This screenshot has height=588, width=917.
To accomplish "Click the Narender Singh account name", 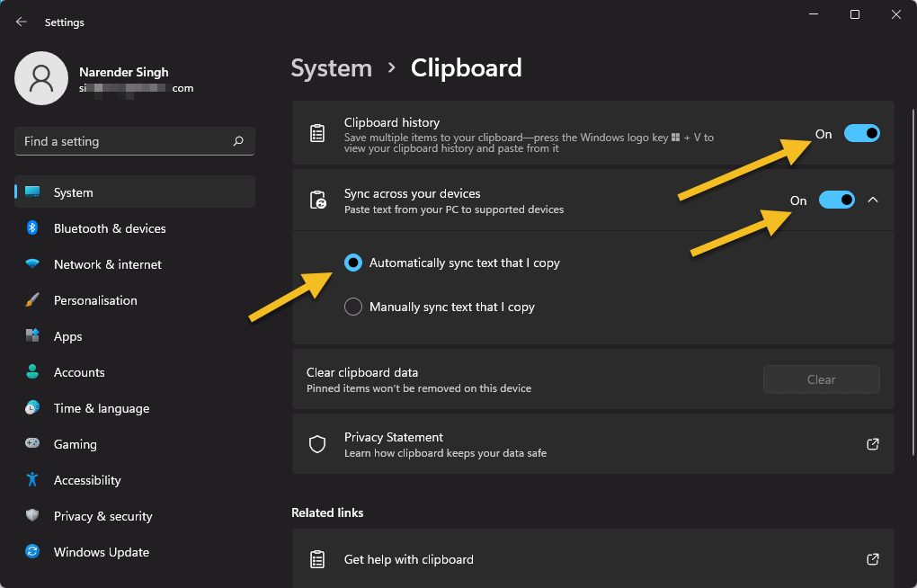I will tap(124, 72).
